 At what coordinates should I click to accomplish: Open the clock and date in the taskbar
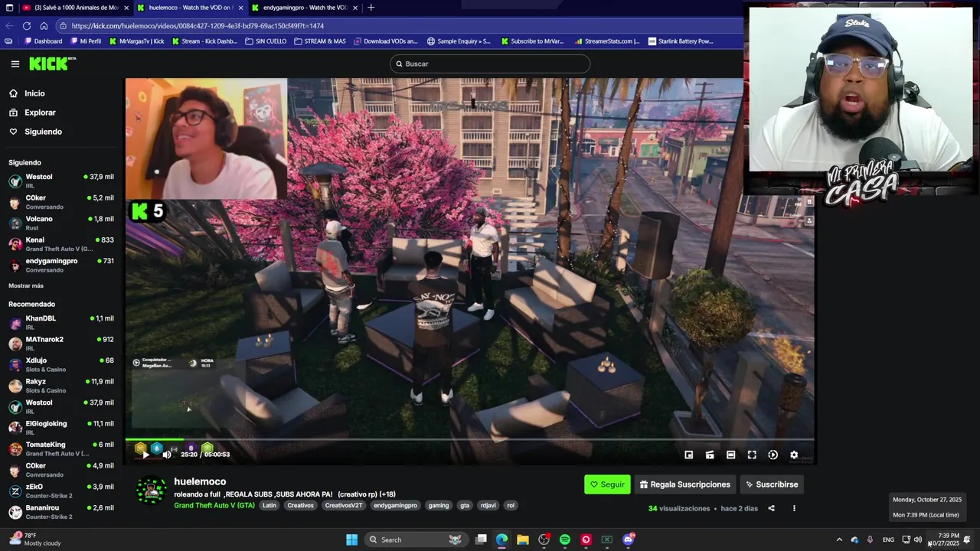(x=948, y=540)
